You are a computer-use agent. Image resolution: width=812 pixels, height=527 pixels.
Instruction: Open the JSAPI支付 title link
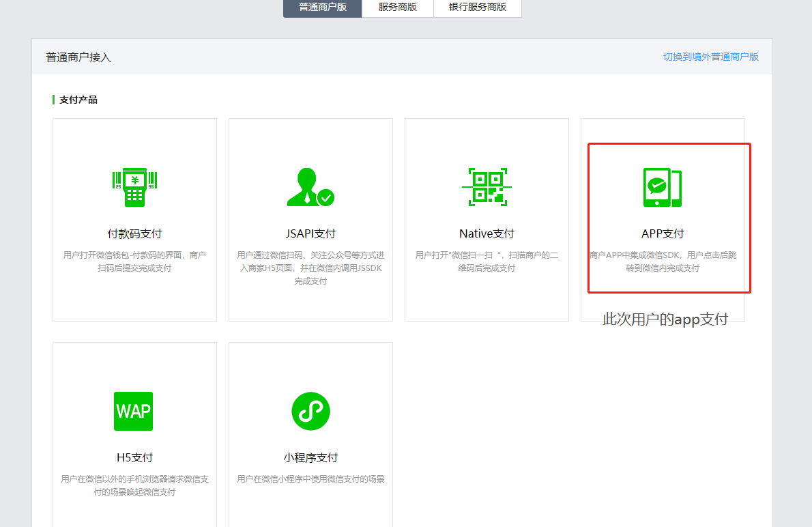310,233
